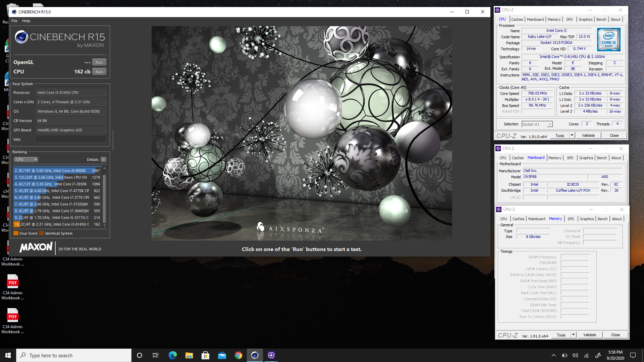The image size is (644, 362).
Task: Open the Help menu in Cinebench
Action: click(x=26, y=21)
